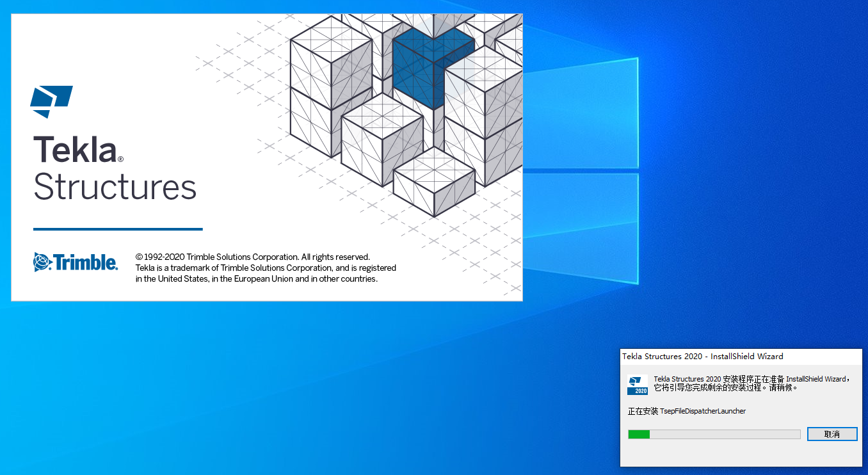
Task: Click the '© 1992-2020 Trimble Solutions Corporation' copyright text
Action: pos(216,257)
